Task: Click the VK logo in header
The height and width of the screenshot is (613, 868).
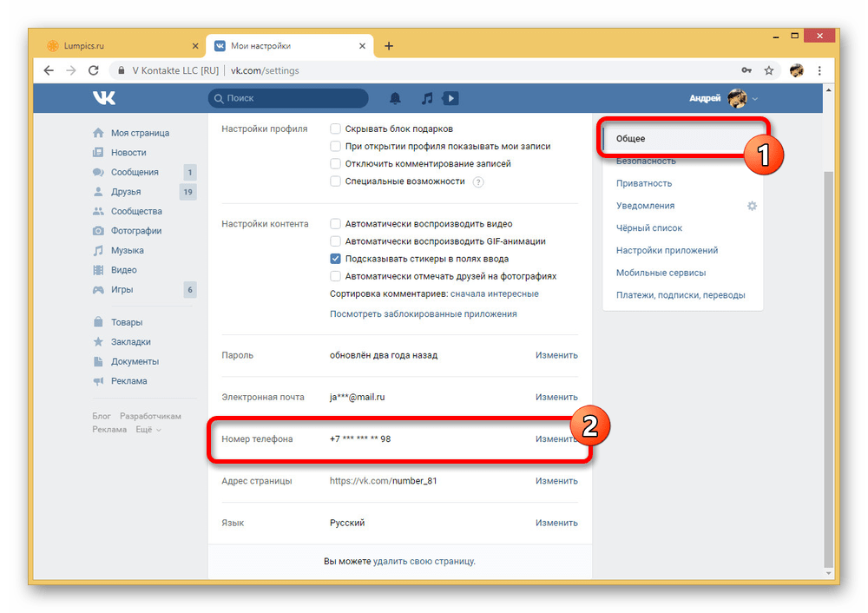Action: (103, 98)
